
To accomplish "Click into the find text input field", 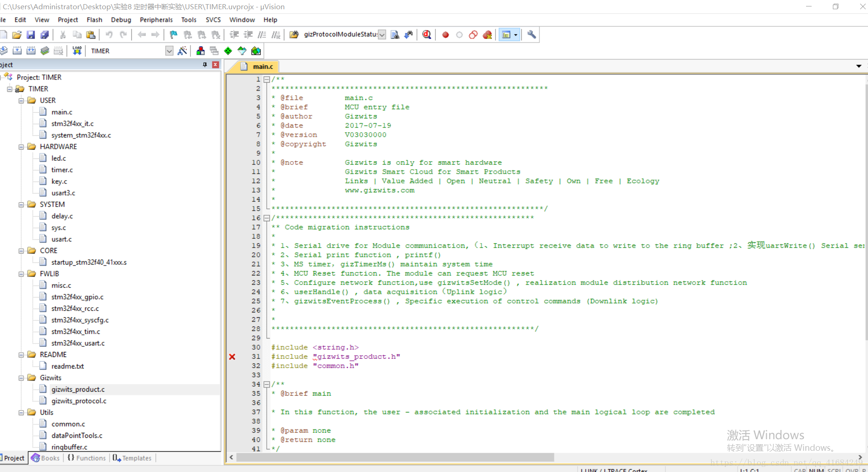I will (x=340, y=35).
